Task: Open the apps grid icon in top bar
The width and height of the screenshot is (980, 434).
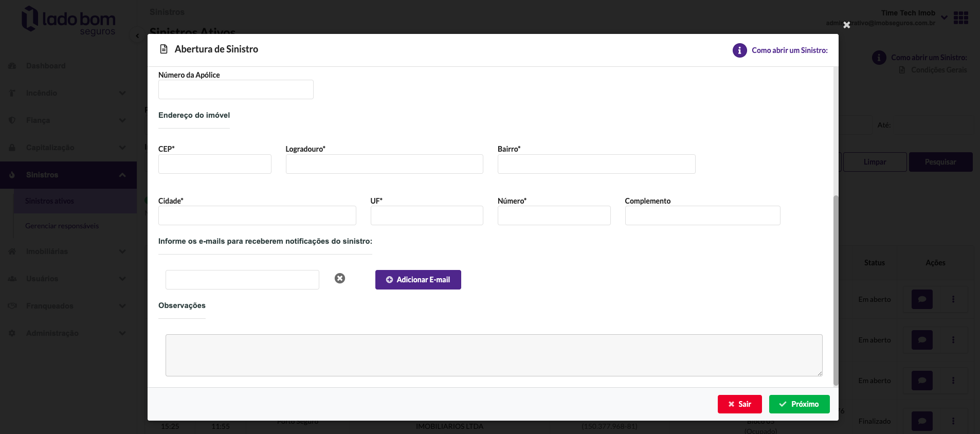Action: click(x=960, y=18)
